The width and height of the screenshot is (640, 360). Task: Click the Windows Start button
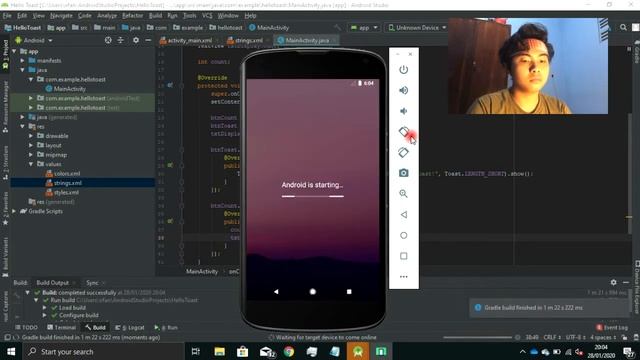point(11,351)
